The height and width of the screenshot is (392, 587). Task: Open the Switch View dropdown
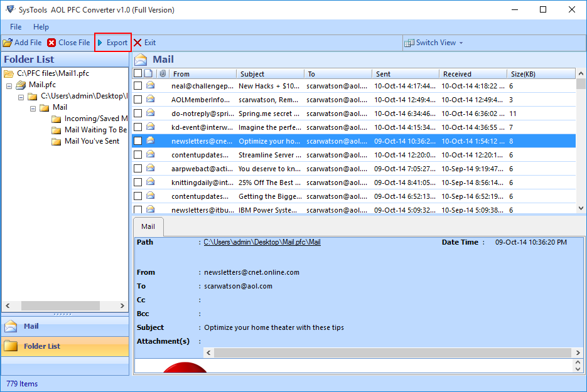434,43
